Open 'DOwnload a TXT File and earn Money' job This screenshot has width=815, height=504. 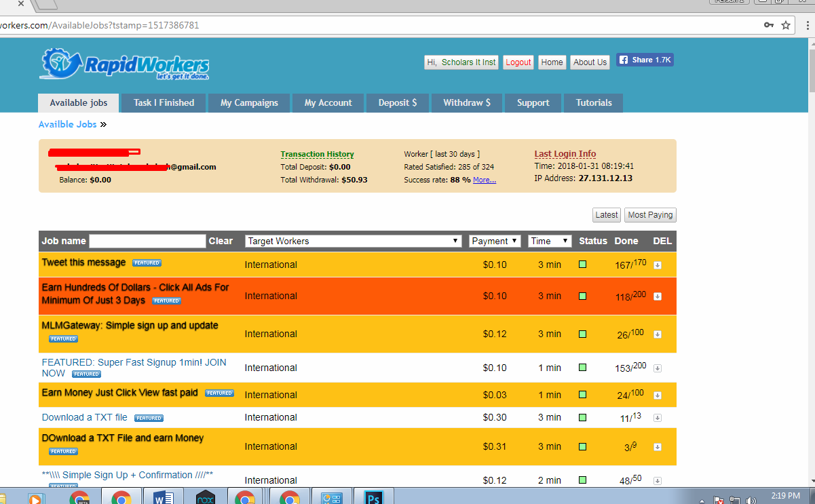[123, 438]
